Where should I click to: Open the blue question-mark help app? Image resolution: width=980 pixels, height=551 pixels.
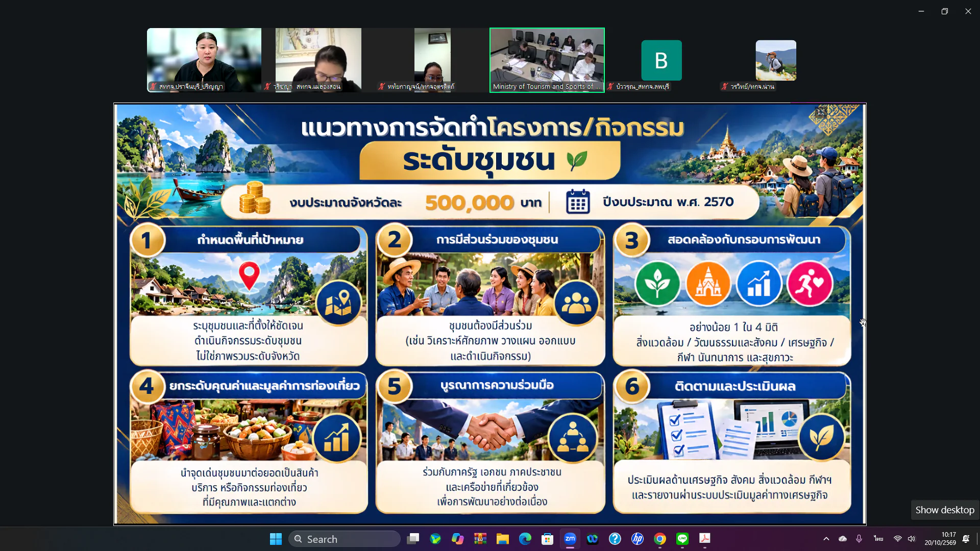tap(615, 539)
